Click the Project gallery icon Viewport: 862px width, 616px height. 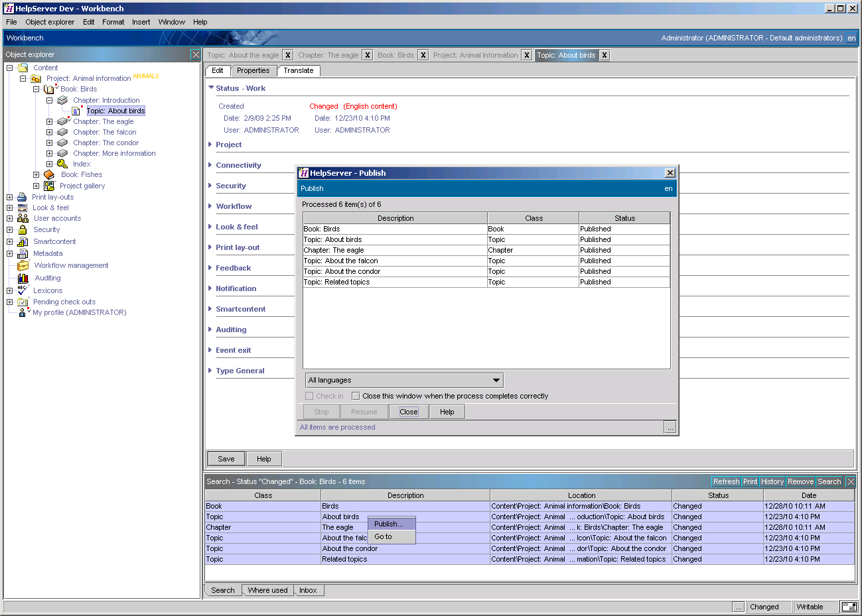pyautogui.click(x=49, y=186)
